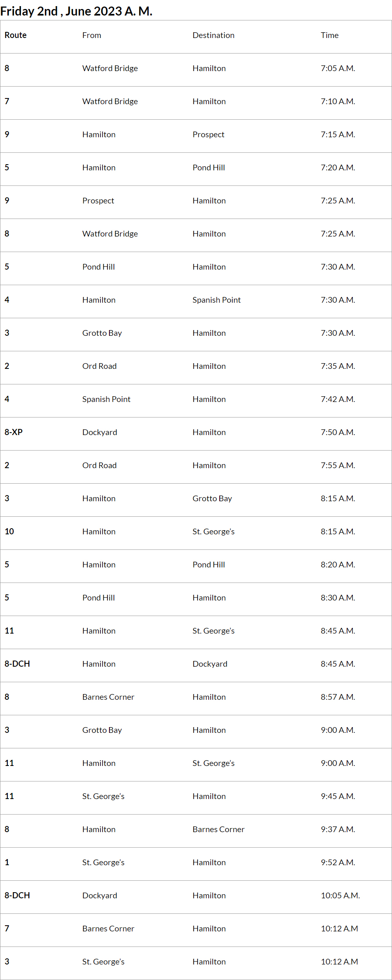Select the 7:10 A.M. departure time
This screenshot has height=980, width=392.
coord(338,102)
